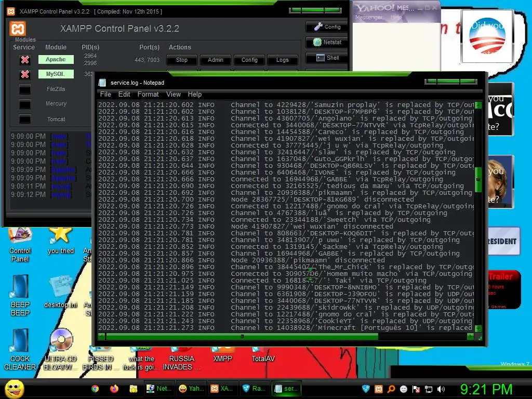
Task: Switch to XA... XAMPP taskbar button
Action: [222, 389]
